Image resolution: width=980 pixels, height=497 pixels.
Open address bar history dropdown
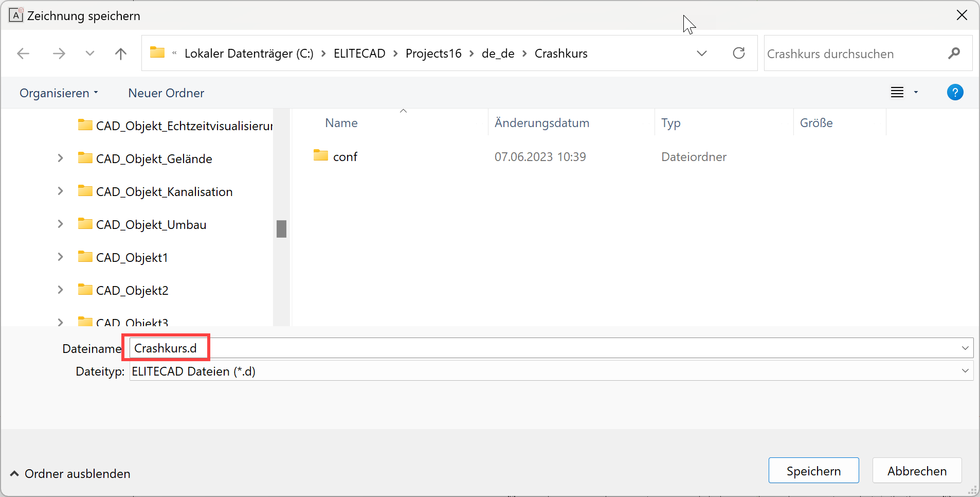(x=702, y=54)
